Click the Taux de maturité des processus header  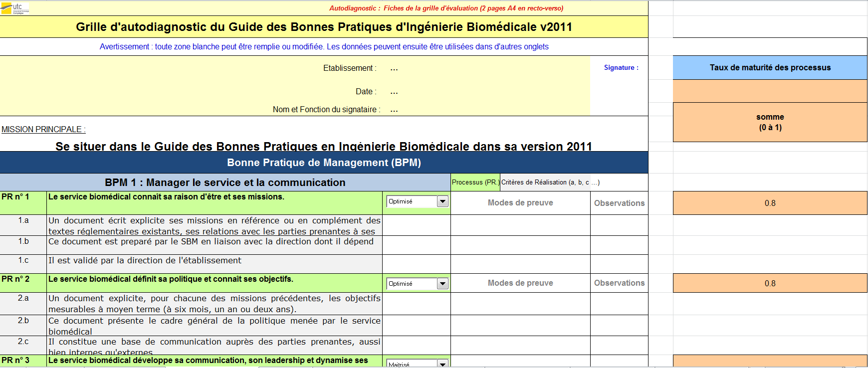pos(770,68)
